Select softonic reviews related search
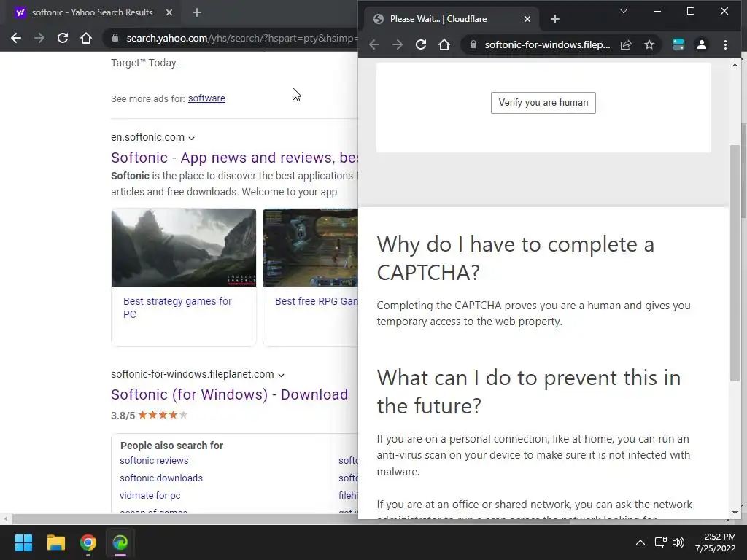747x560 pixels. (x=154, y=461)
